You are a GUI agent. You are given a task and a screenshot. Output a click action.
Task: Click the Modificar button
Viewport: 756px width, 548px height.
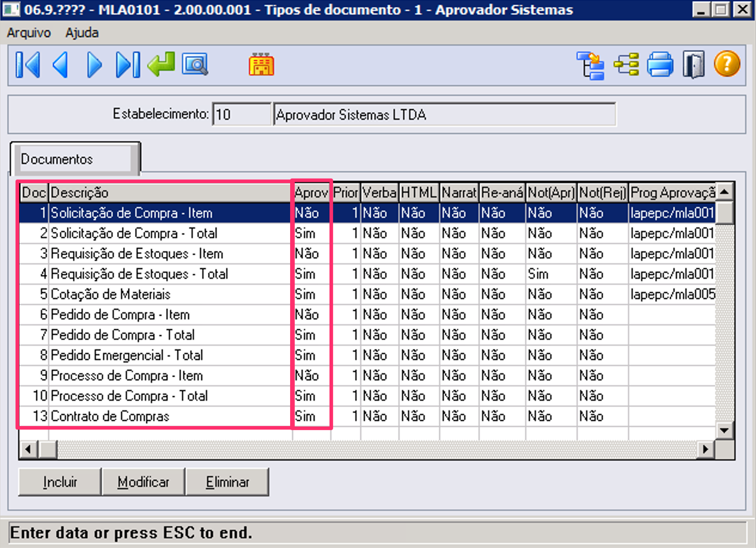click(x=144, y=482)
